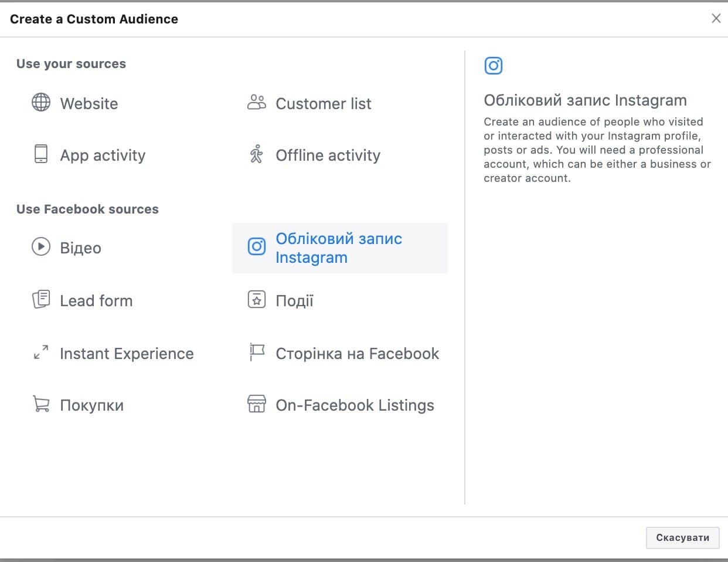Select the App activity label

point(103,155)
